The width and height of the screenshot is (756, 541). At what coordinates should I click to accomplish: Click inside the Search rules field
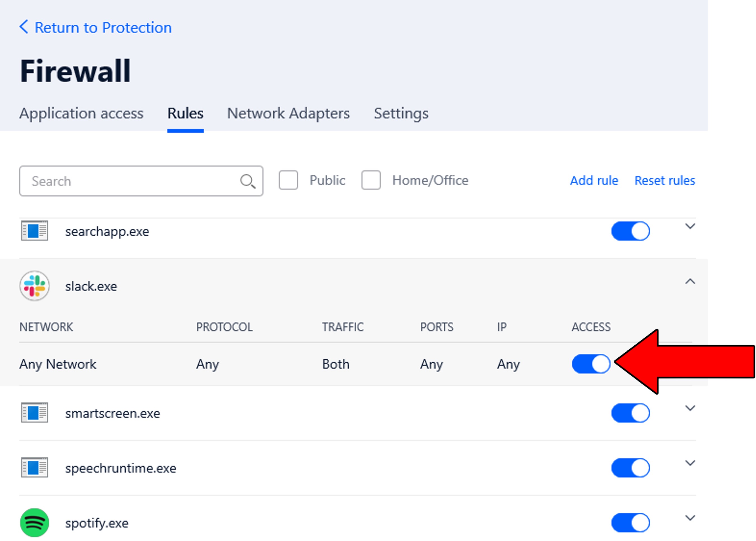(130, 181)
